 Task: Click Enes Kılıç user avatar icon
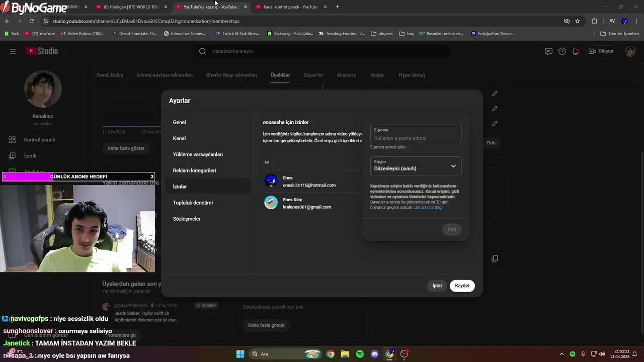(271, 203)
